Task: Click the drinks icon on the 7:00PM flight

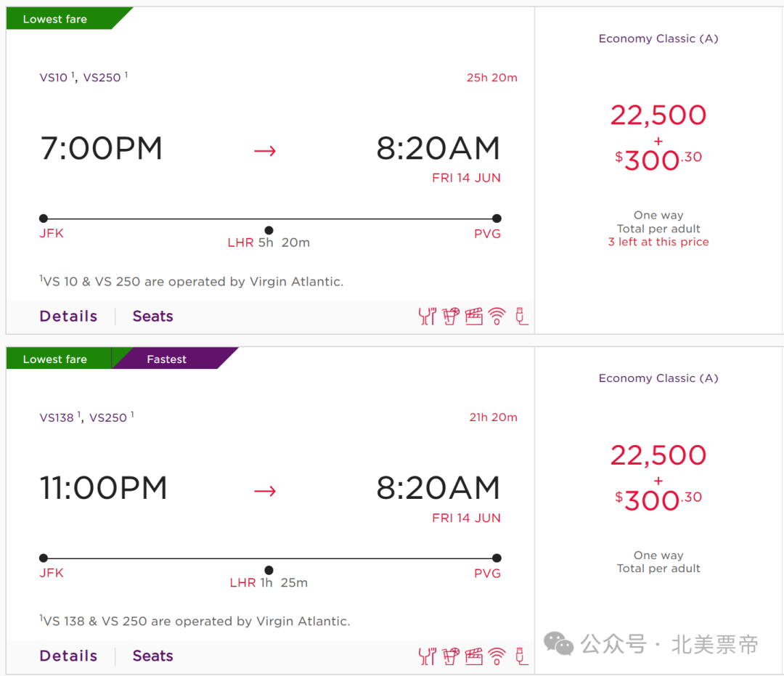Action: pyautogui.click(x=451, y=317)
